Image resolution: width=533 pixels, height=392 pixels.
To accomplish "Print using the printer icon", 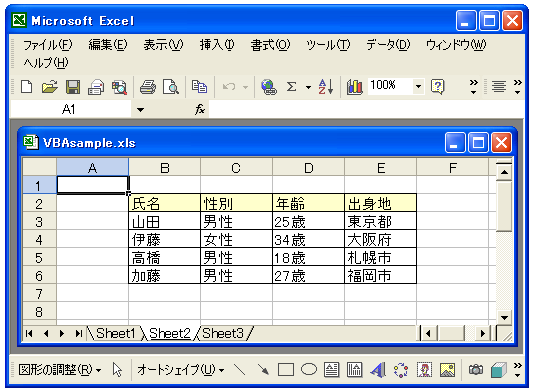I will [x=148, y=87].
